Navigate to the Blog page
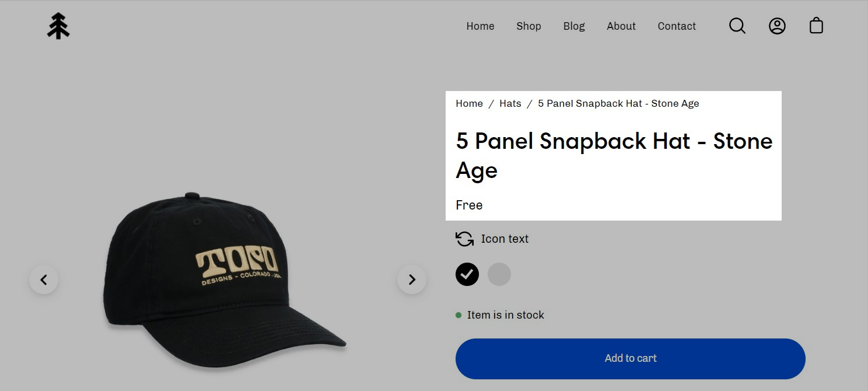 coord(574,26)
